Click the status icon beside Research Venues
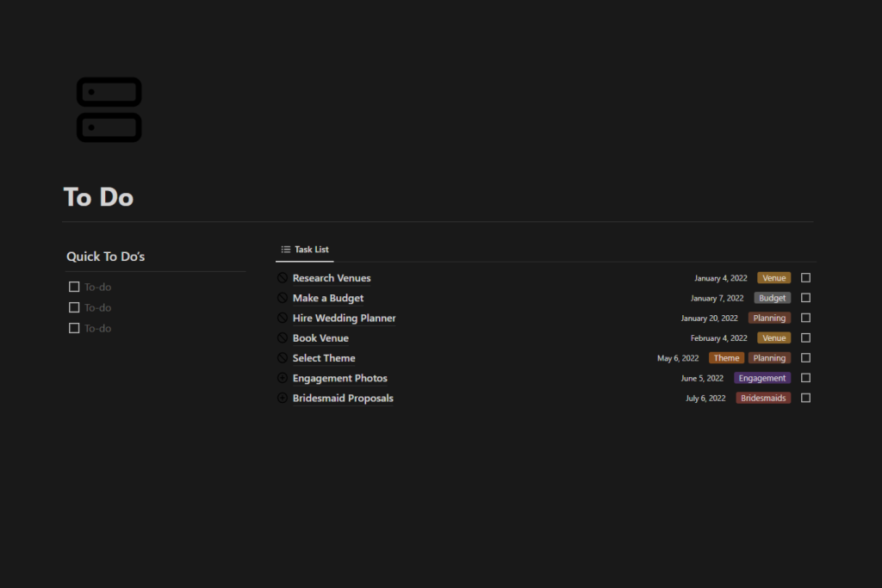This screenshot has width=882, height=588. tap(283, 278)
